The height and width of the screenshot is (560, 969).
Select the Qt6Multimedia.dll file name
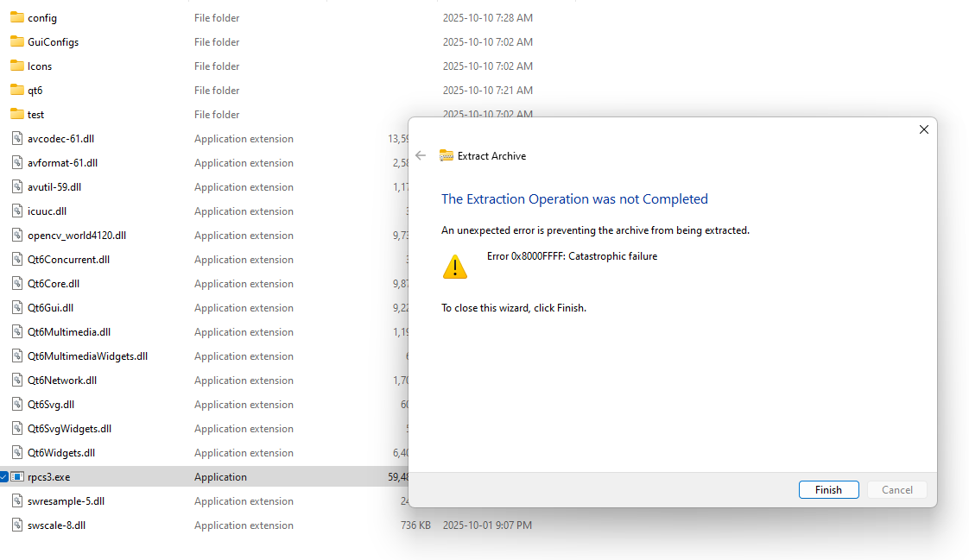(x=69, y=331)
